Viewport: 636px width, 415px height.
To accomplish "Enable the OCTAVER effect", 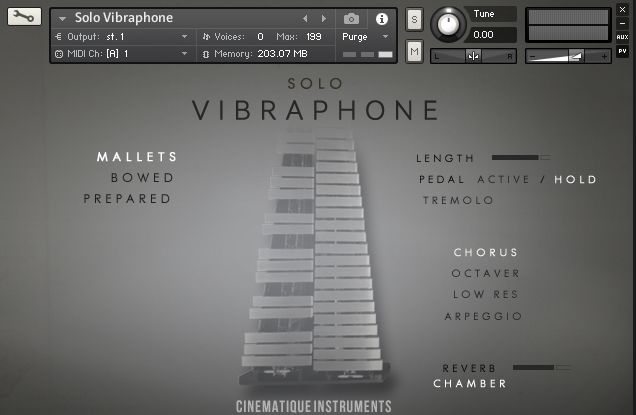I will click(x=486, y=273).
